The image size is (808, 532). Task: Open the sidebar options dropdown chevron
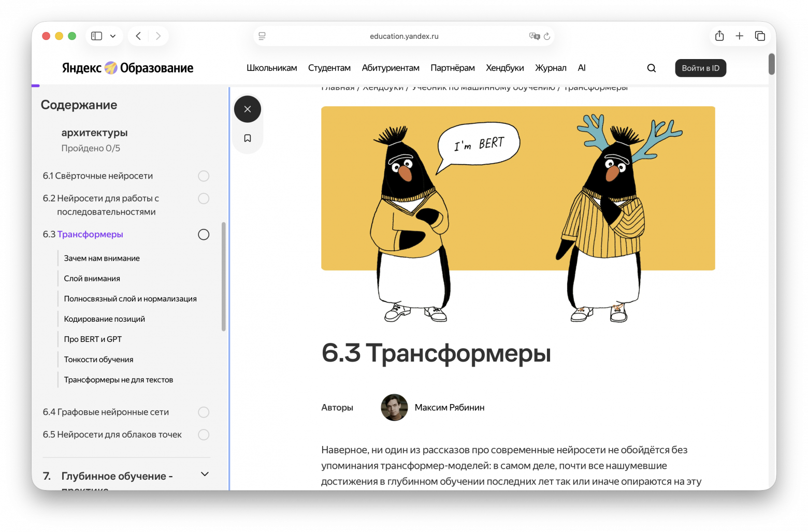click(112, 36)
